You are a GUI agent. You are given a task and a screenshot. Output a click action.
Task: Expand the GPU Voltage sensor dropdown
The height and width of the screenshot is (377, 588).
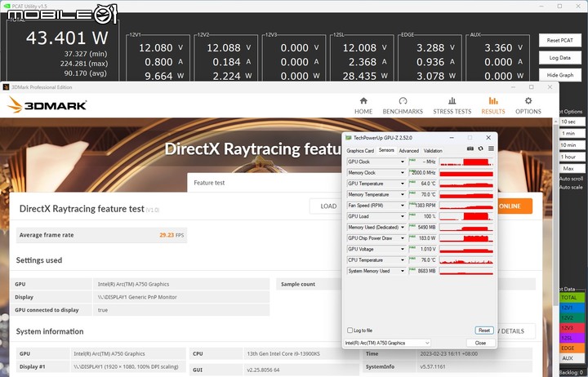point(403,249)
